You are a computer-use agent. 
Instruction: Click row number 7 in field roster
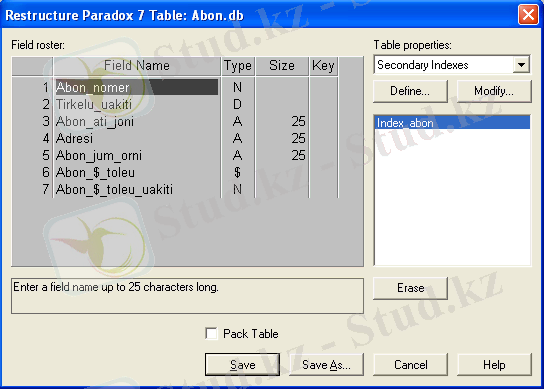pos(45,189)
